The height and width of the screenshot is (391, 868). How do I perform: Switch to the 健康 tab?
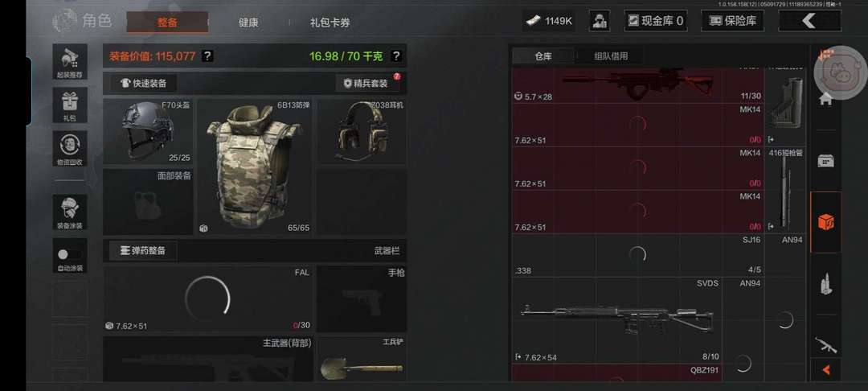(x=248, y=23)
